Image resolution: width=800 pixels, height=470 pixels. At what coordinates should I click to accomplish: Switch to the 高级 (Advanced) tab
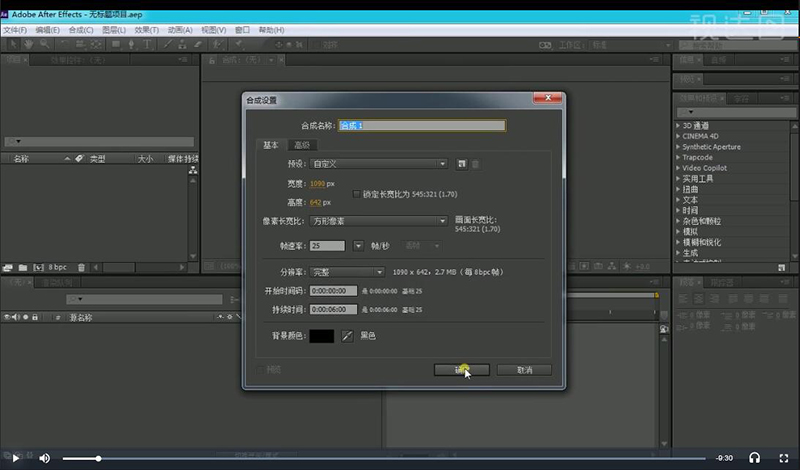tap(301, 145)
